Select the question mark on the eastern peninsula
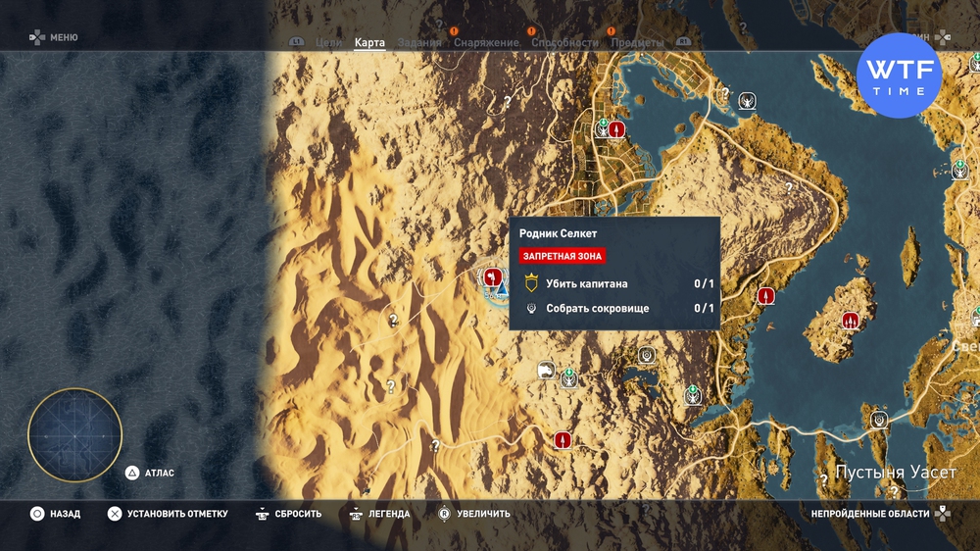Image resolution: width=980 pixels, height=551 pixels. [788, 186]
